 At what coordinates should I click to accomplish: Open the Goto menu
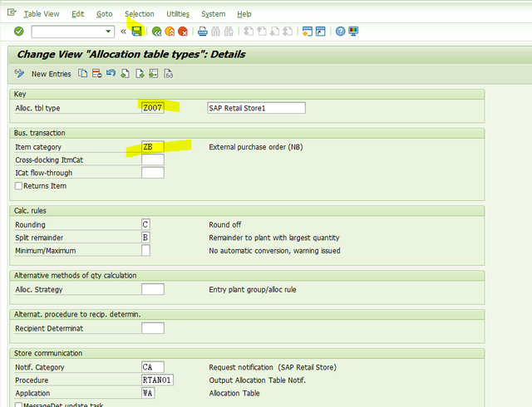[x=104, y=14]
